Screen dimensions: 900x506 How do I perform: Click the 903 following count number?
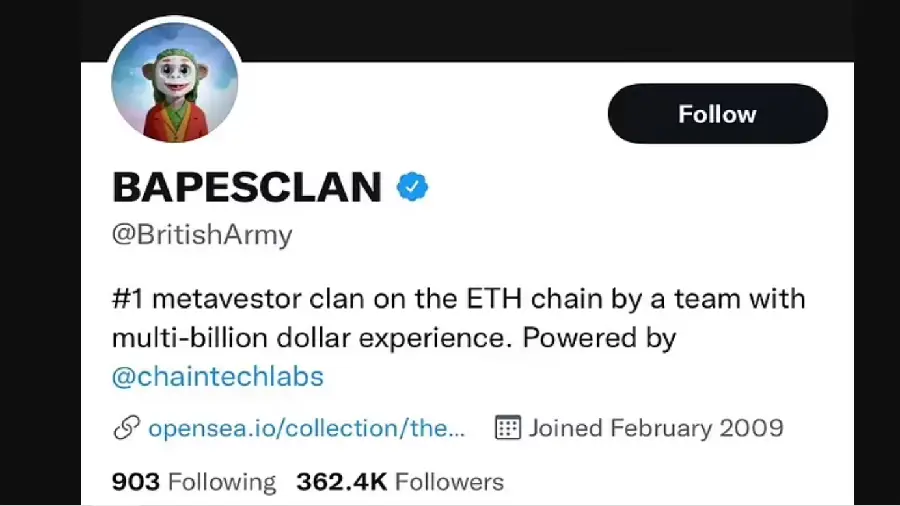pos(136,482)
